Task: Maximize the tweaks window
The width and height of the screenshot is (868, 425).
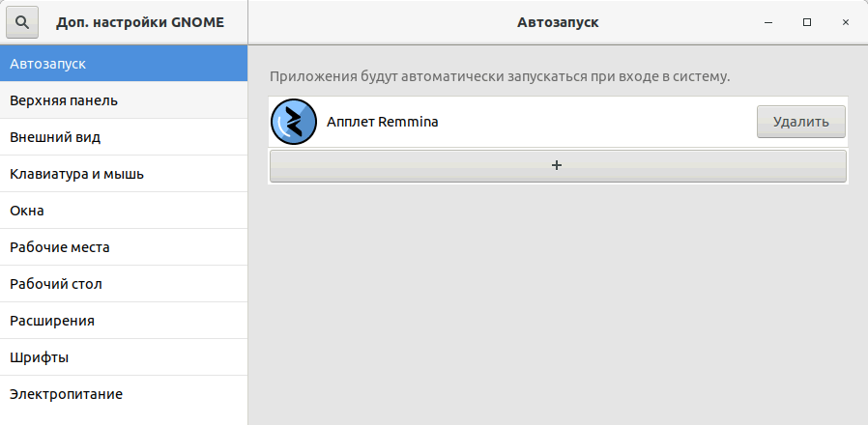Action: 807,22
